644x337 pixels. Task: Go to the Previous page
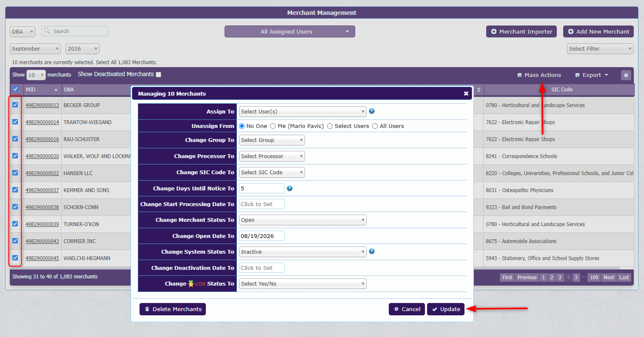click(527, 278)
